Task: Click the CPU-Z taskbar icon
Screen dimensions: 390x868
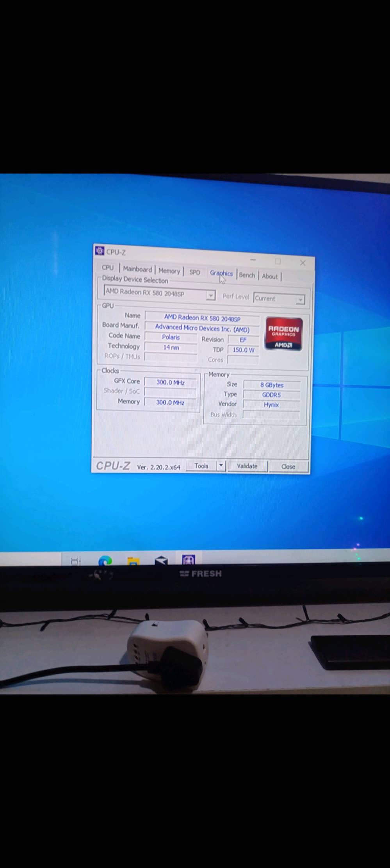Action: [x=189, y=560]
